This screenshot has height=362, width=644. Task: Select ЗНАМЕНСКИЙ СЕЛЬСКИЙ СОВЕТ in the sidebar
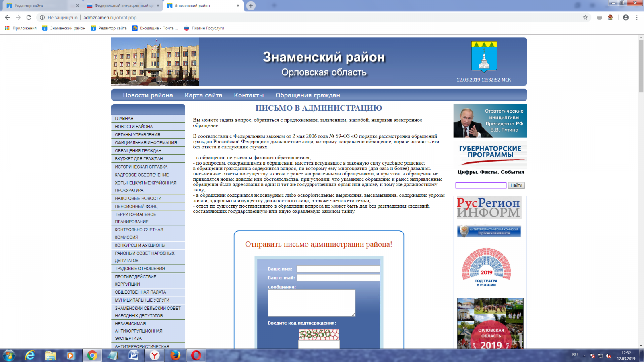click(x=148, y=312)
